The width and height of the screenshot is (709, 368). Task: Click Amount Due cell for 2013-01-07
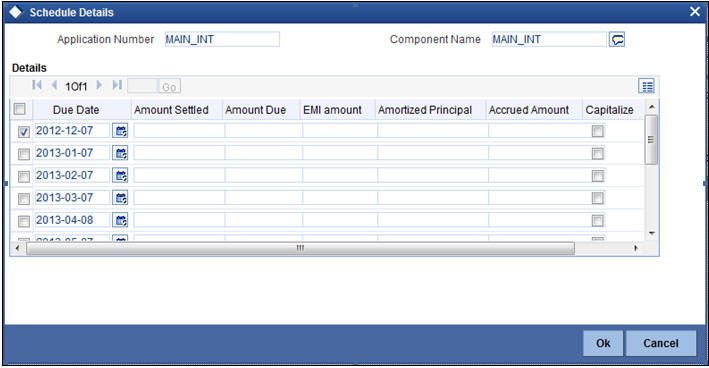tap(264, 153)
